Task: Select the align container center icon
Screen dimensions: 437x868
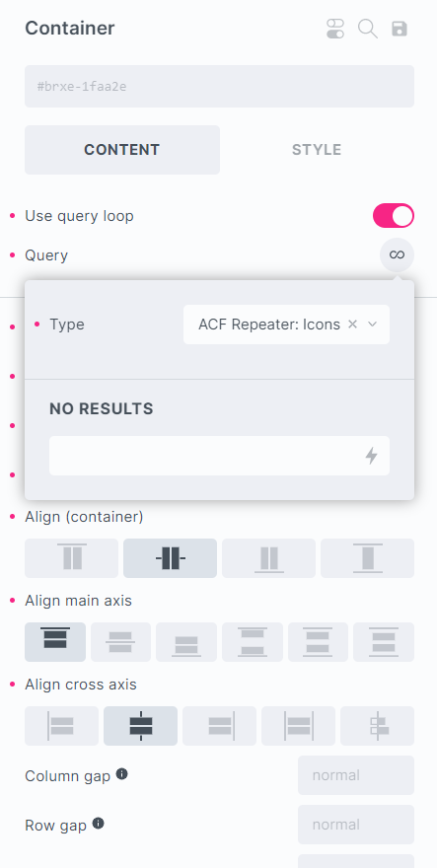Action: click(x=170, y=558)
